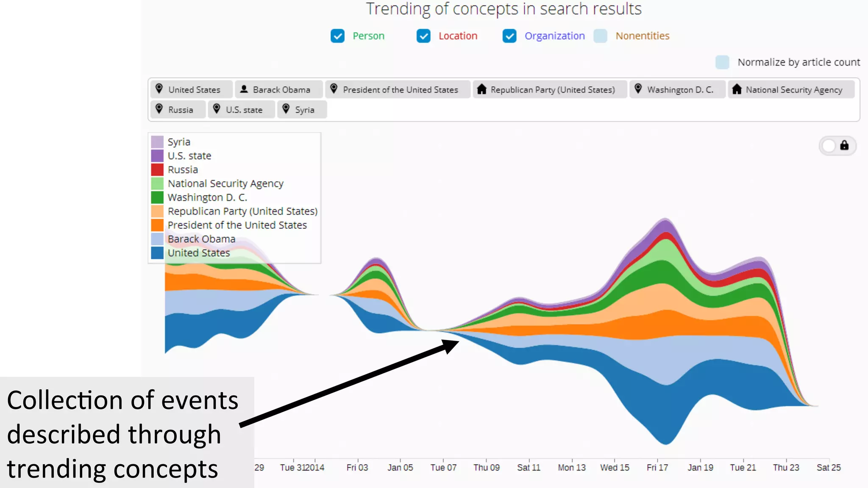Enable the Nonentities checkbox

click(x=600, y=36)
